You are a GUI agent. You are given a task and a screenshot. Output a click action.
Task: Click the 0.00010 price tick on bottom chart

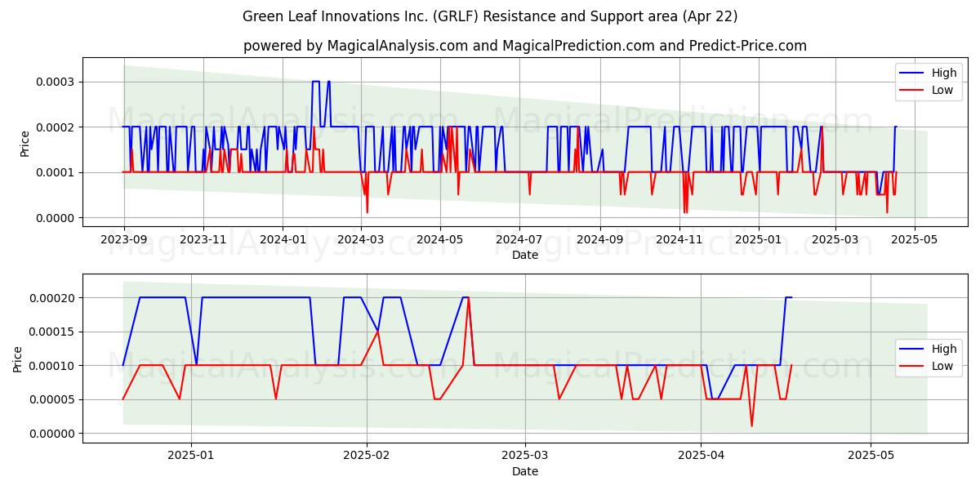[53, 366]
